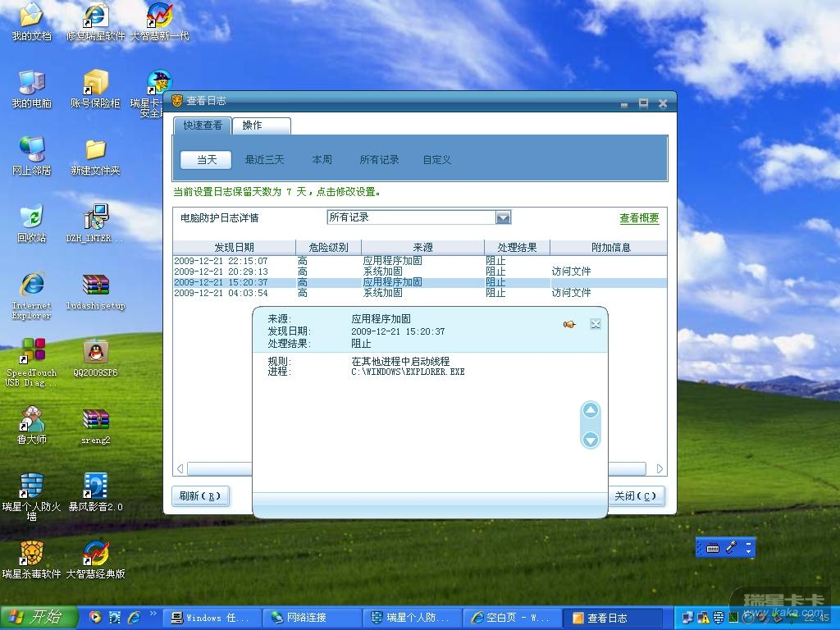Launch 暴风影音2.0 from desktop
Image resolution: width=840 pixels, height=630 pixels.
[x=95, y=487]
